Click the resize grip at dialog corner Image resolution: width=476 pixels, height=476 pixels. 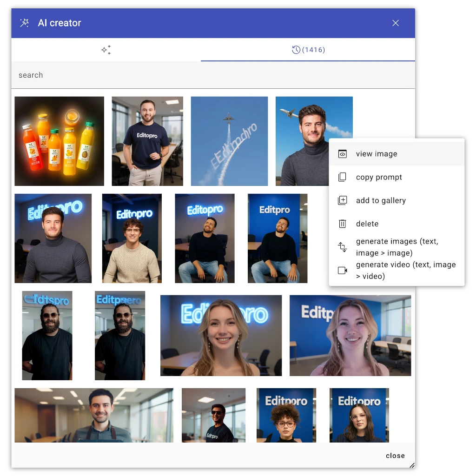point(412,465)
